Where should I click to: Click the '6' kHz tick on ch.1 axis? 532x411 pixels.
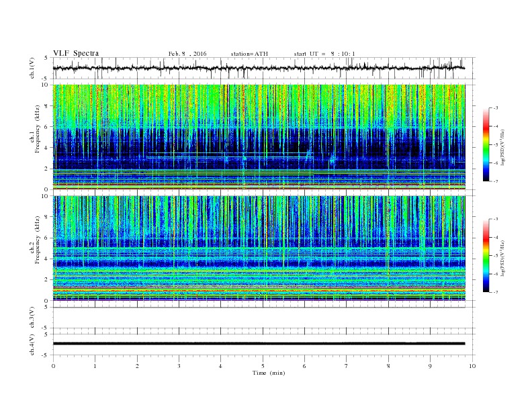coord(46,126)
